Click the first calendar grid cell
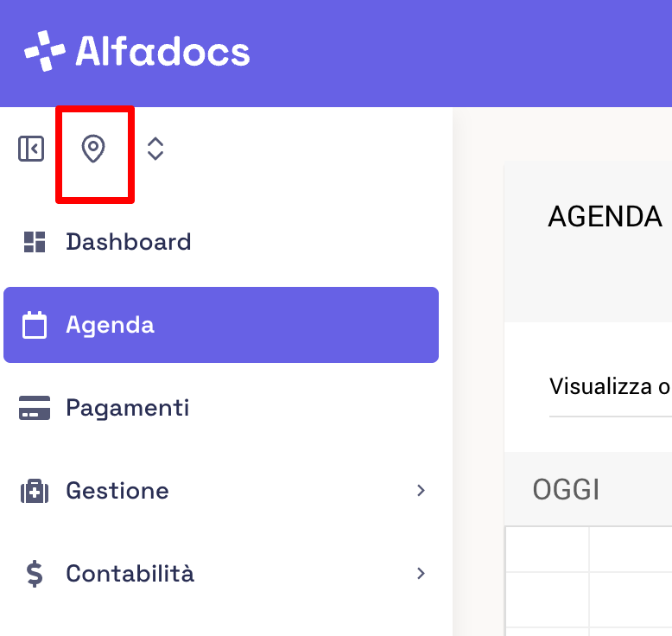The image size is (672, 636). 548,550
